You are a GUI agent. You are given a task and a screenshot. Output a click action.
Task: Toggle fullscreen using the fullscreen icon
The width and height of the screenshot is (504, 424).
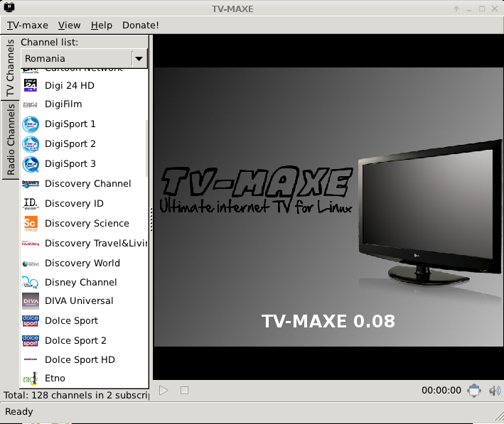pos(474,391)
